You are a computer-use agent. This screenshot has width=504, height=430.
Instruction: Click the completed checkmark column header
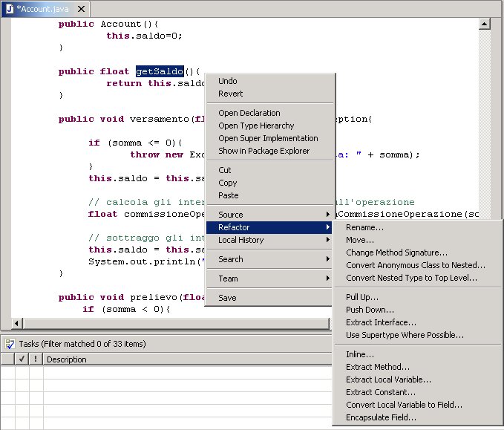pos(22,359)
